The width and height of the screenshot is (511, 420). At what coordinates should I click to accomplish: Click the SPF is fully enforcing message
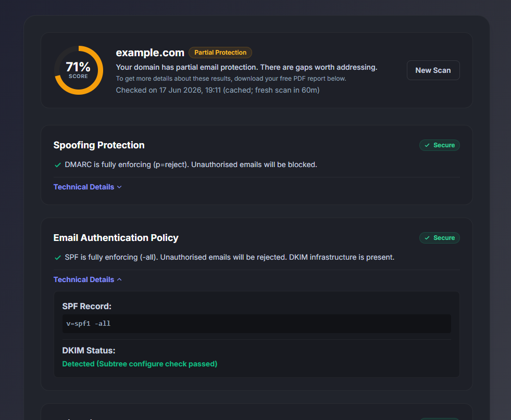[x=229, y=257]
